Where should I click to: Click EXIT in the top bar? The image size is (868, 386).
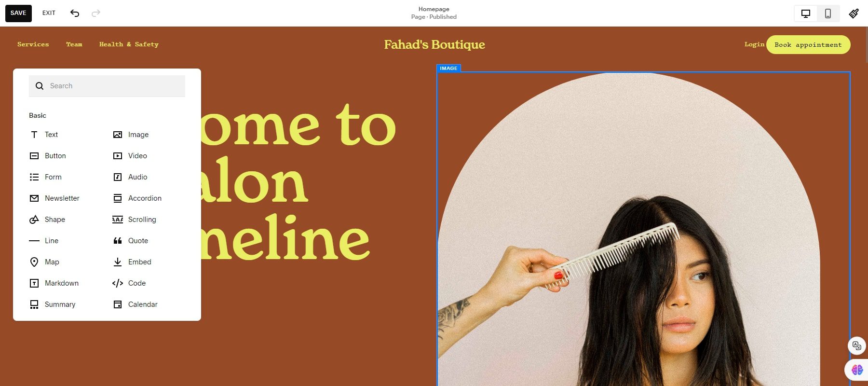49,13
